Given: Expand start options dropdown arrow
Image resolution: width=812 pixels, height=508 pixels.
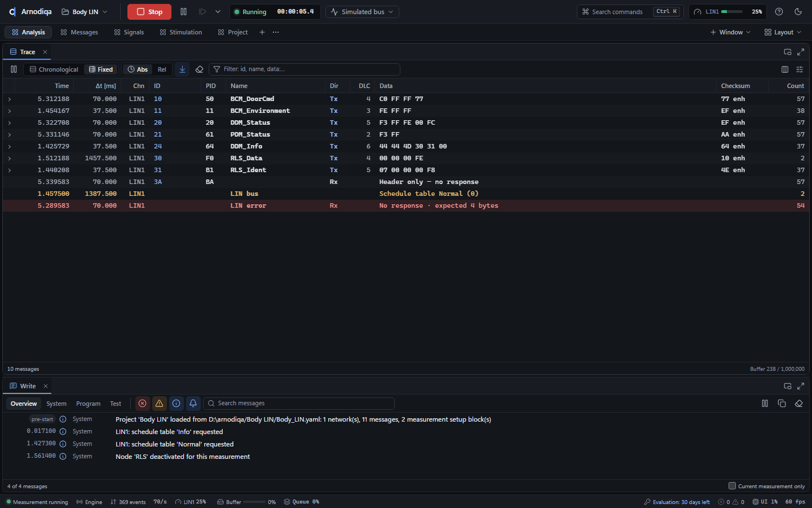Looking at the screenshot, I should point(218,12).
